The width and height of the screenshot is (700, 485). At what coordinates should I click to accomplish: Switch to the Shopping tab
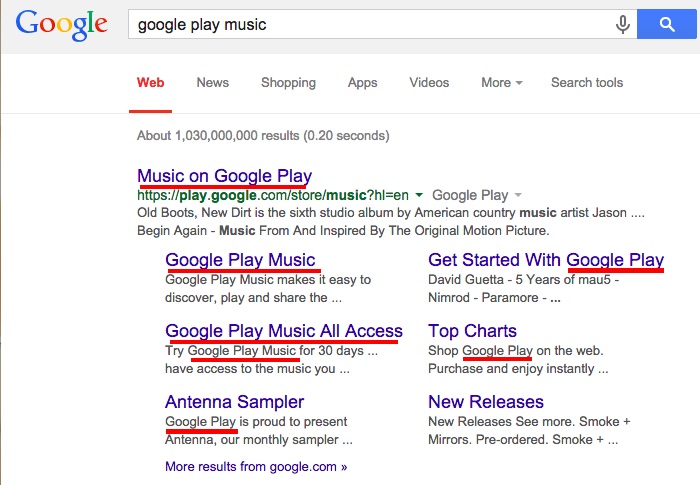pos(288,83)
